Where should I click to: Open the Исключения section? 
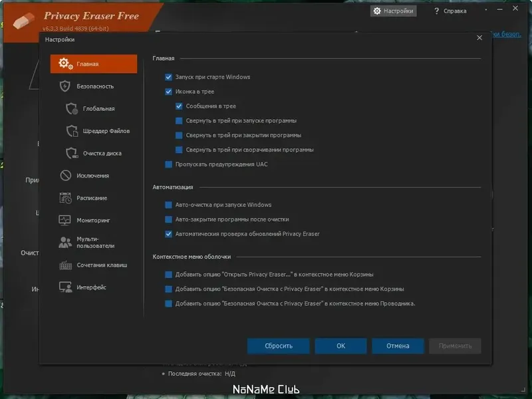(x=94, y=176)
